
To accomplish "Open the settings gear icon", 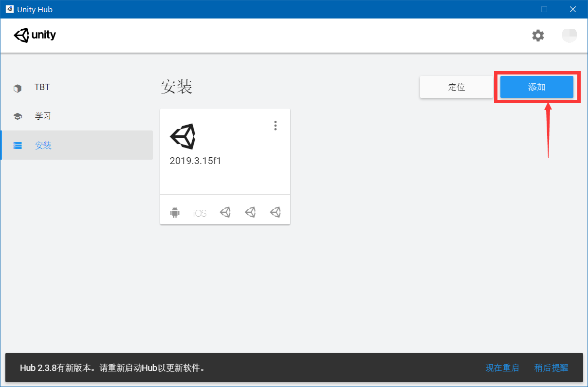I will [x=538, y=36].
